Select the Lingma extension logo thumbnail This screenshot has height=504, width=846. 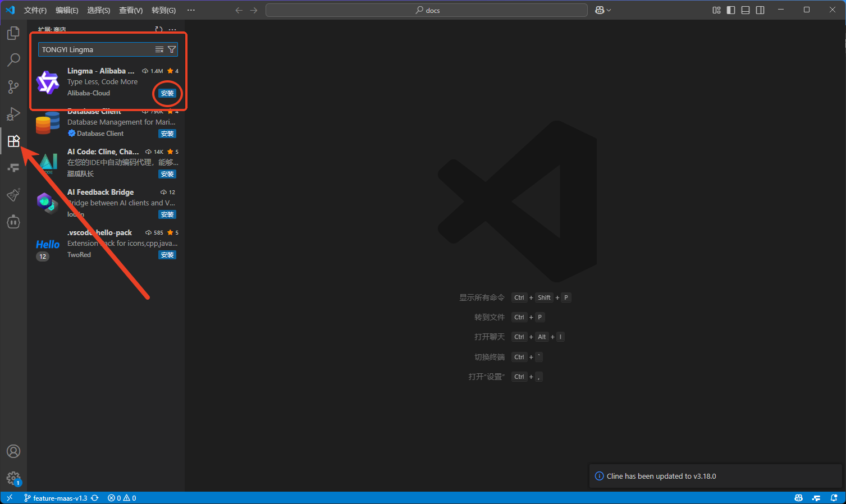click(x=48, y=83)
